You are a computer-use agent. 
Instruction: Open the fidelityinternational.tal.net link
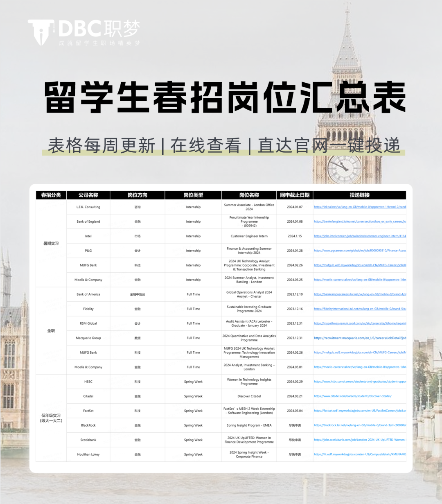[x=360, y=309]
